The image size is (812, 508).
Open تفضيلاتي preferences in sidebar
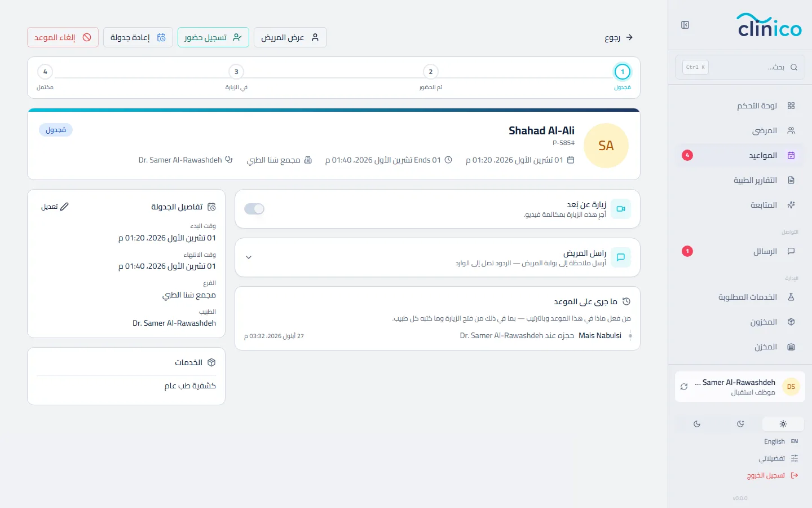778,458
